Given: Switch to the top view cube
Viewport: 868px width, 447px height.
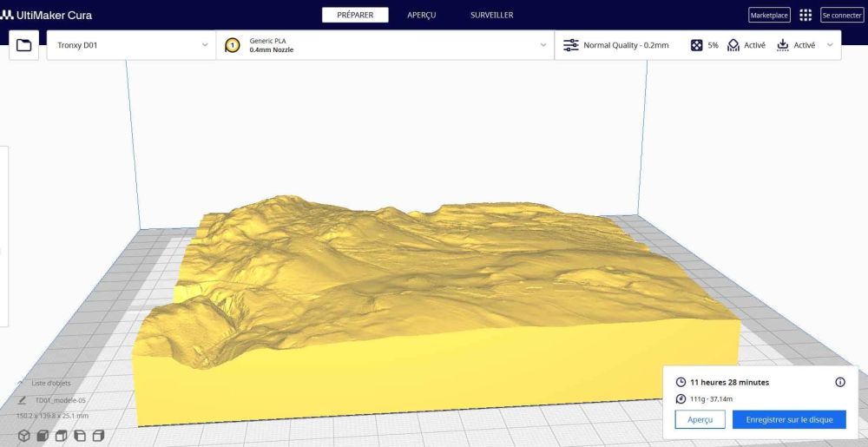Looking at the screenshot, I should pos(62,436).
